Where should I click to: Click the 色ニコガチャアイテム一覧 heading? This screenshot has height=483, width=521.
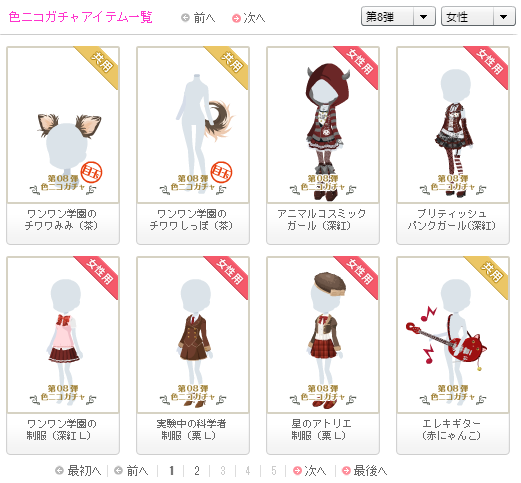click(80, 17)
